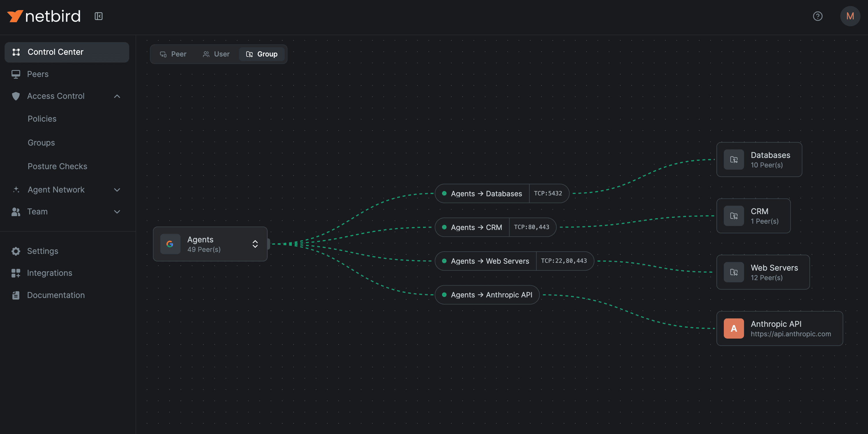
Task: Select the Agents → Databases policy label
Action: click(486, 194)
